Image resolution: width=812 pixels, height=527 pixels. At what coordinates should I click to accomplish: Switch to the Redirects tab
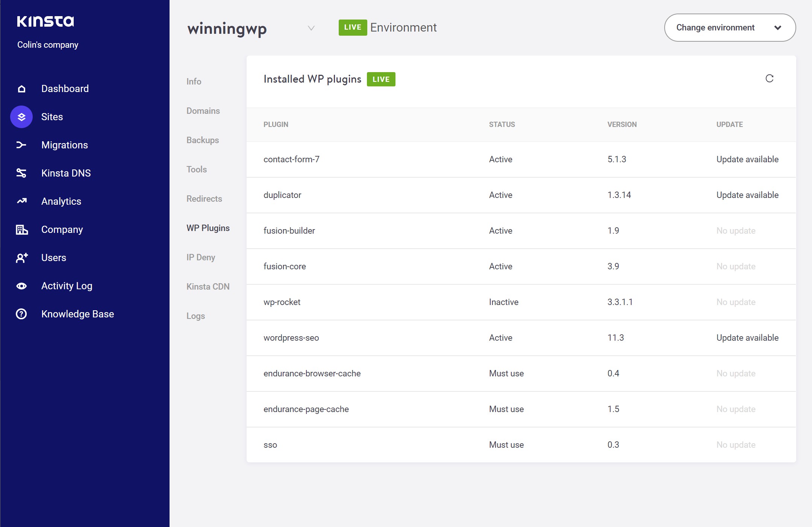click(204, 199)
